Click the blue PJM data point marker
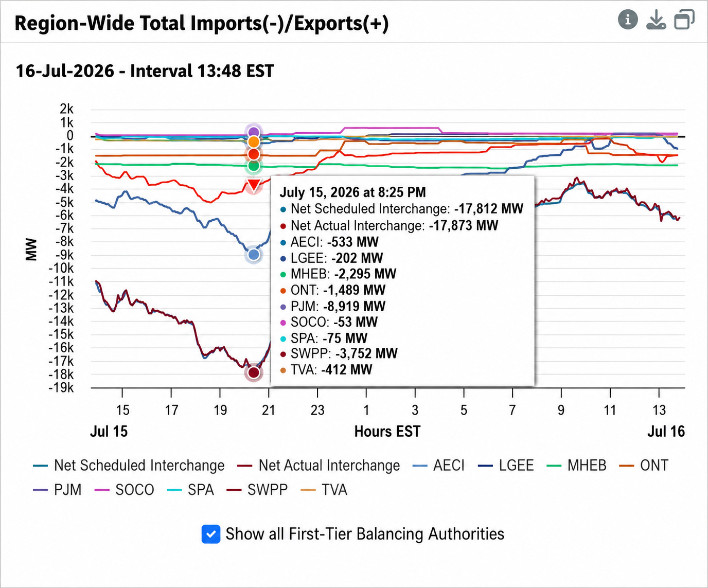 (x=254, y=254)
